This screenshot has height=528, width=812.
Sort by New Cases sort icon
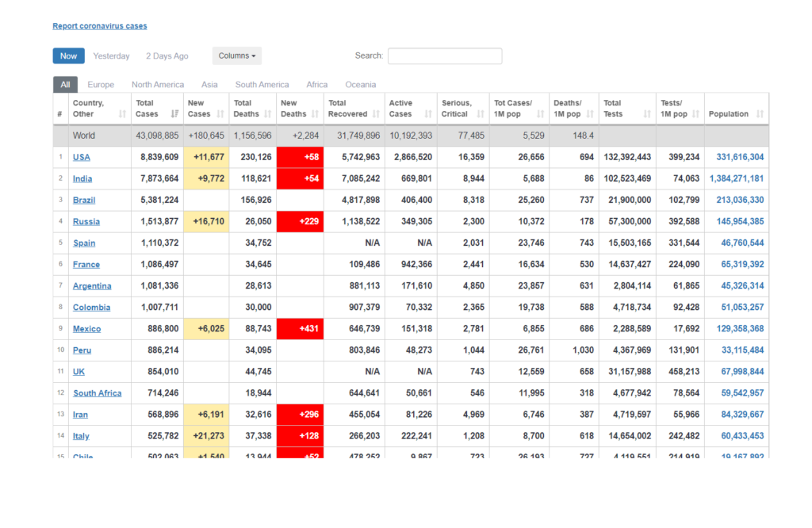tap(220, 114)
